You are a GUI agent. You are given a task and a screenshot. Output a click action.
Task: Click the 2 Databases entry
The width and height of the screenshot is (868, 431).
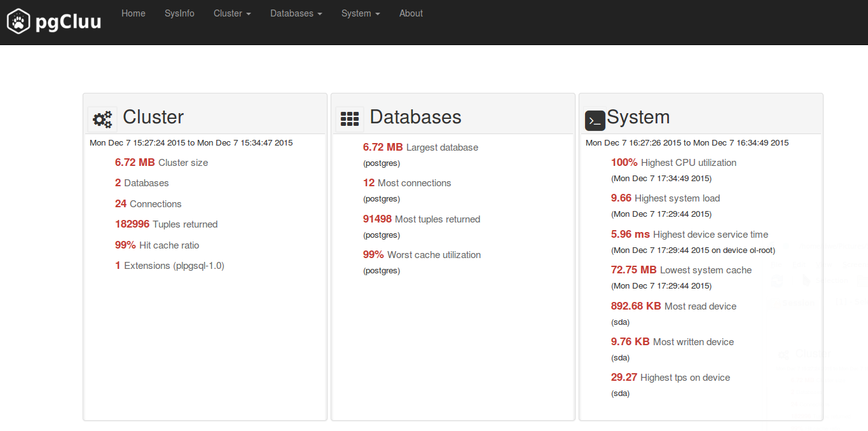pyautogui.click(x=142, y=183)
